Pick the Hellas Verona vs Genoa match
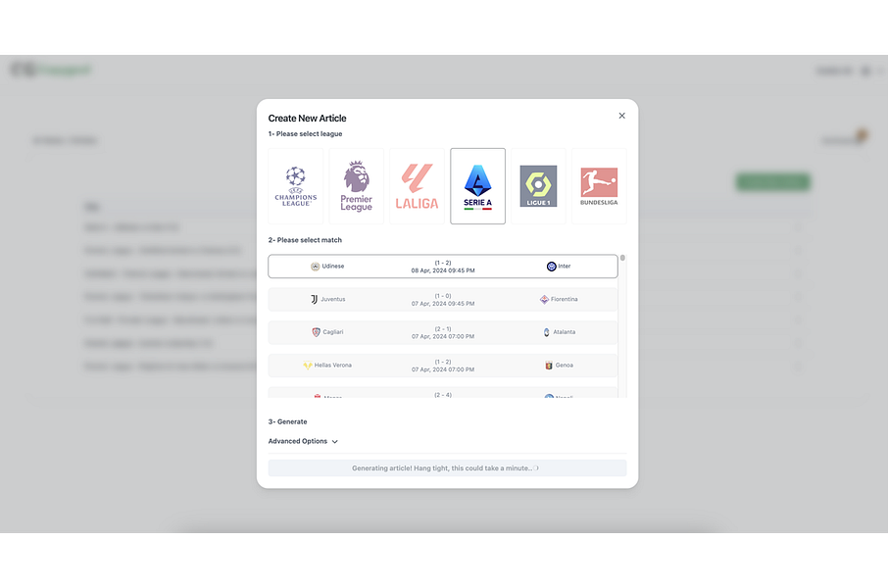 (x=443, y=366)
